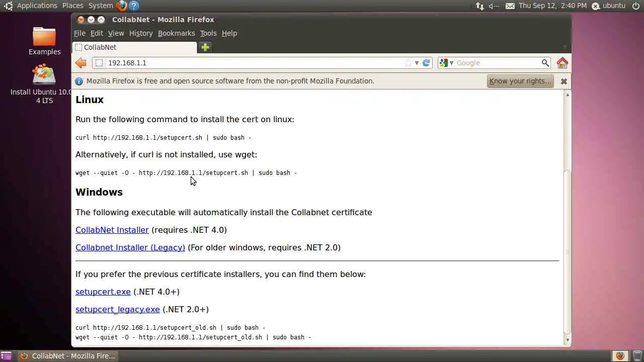Click the show desktop icon in bottom panel

[6, 356]
